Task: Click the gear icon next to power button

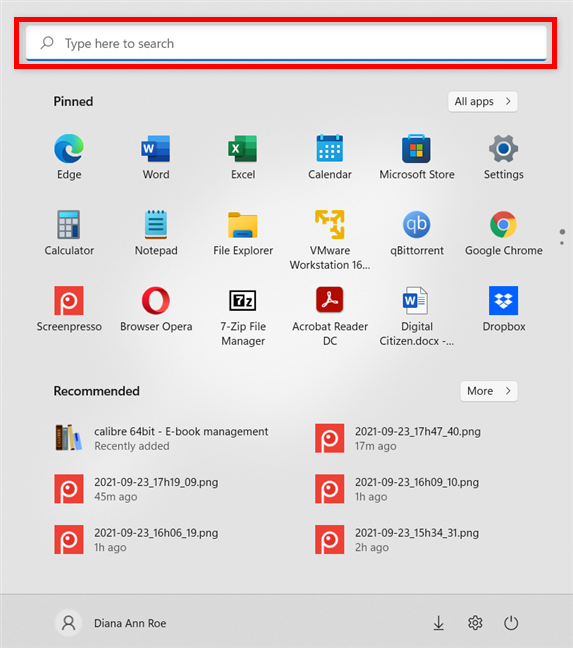Action: 475,623
